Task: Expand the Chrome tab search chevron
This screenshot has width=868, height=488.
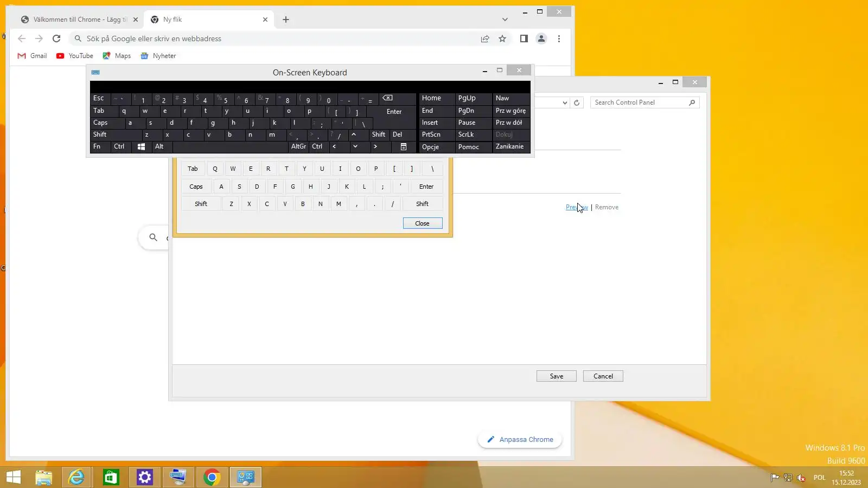Action: (x=505, y=20)
